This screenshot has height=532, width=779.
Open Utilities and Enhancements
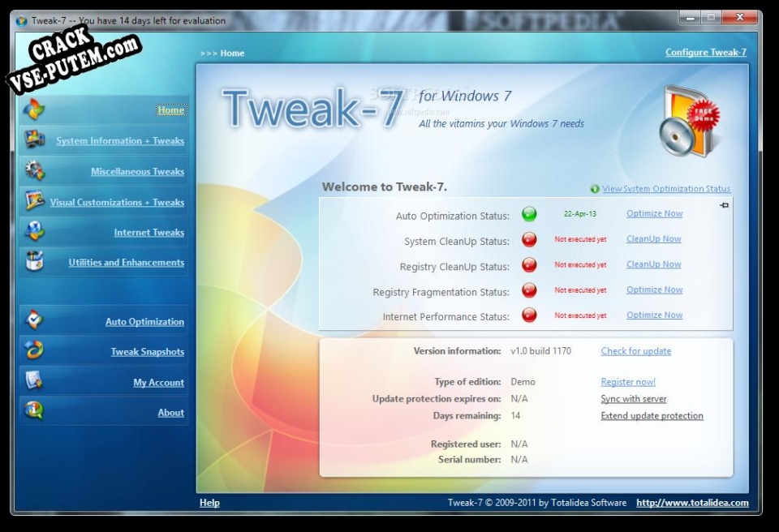[x=127, y=262]
